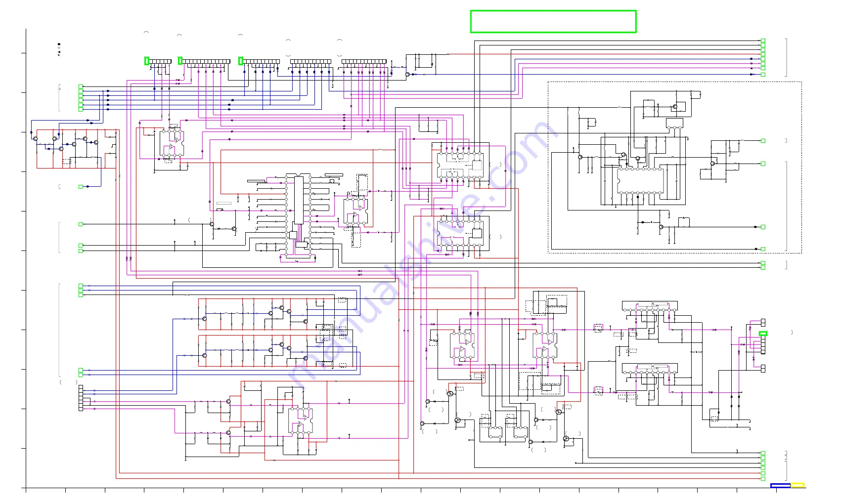The height and width of the screenshot is (504, 841).
Task: Open the thick green link on right-side pin connector
Action: point(763,334)
